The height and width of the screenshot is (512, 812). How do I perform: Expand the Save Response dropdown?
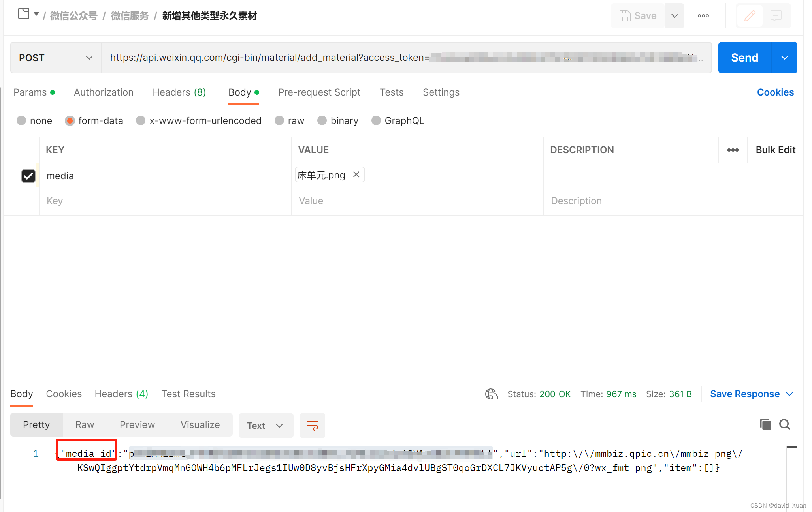[x=790, y=394]
